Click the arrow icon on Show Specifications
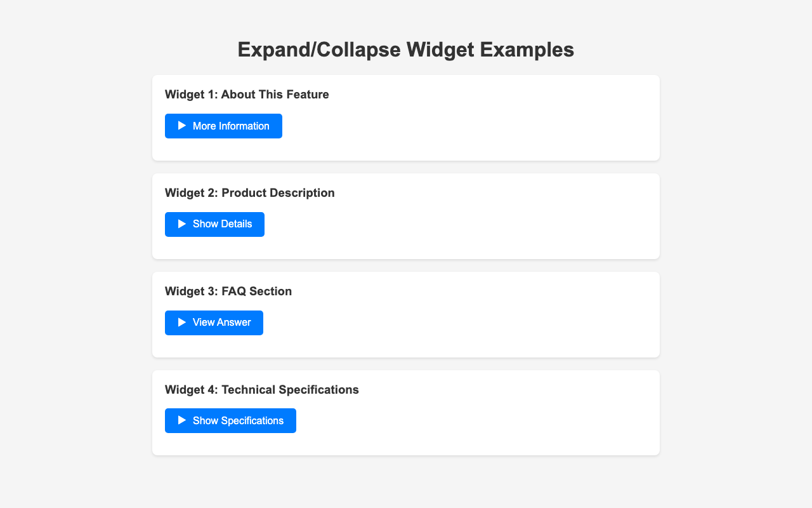812x508 pixels. click(182, 420)
